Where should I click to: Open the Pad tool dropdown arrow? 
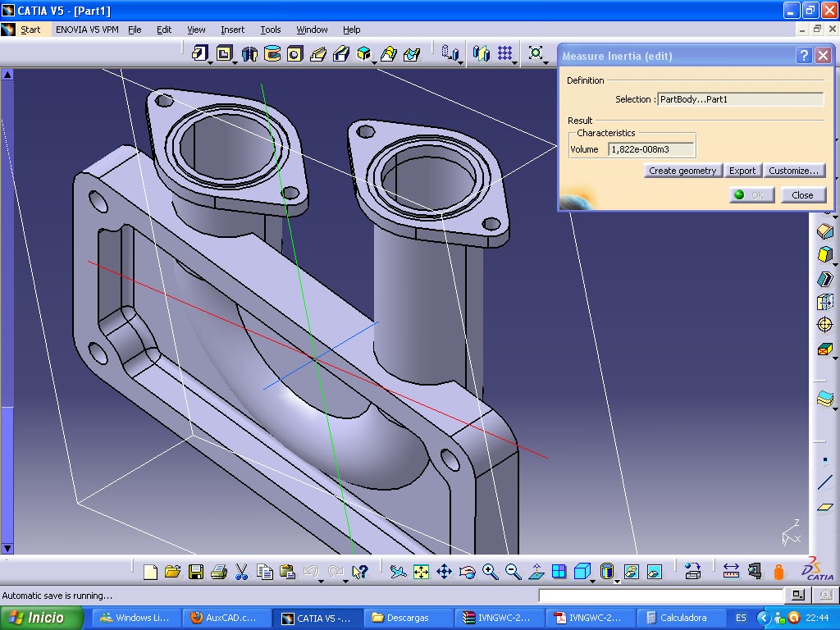(211, 62)
